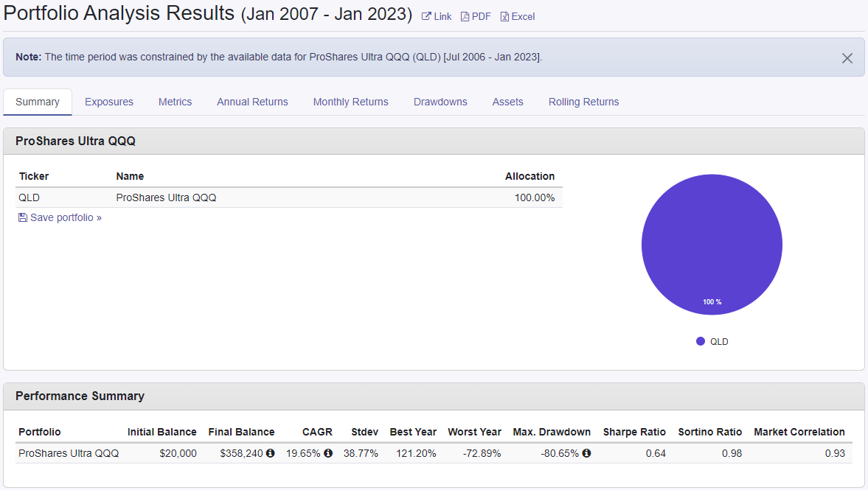Viewport: 868px width, 490px height.
Task: Switch to the Assets tab
Action: coord(507,102)
